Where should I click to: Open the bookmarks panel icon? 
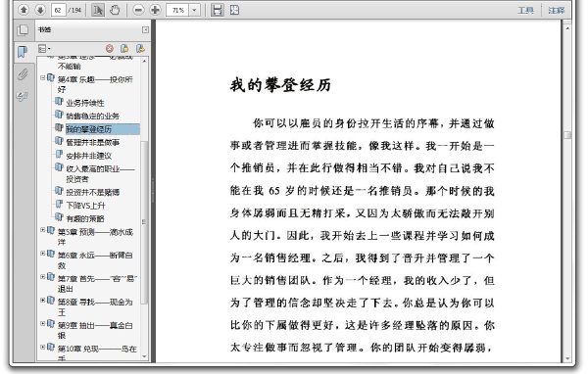click(x=23, y=52)
